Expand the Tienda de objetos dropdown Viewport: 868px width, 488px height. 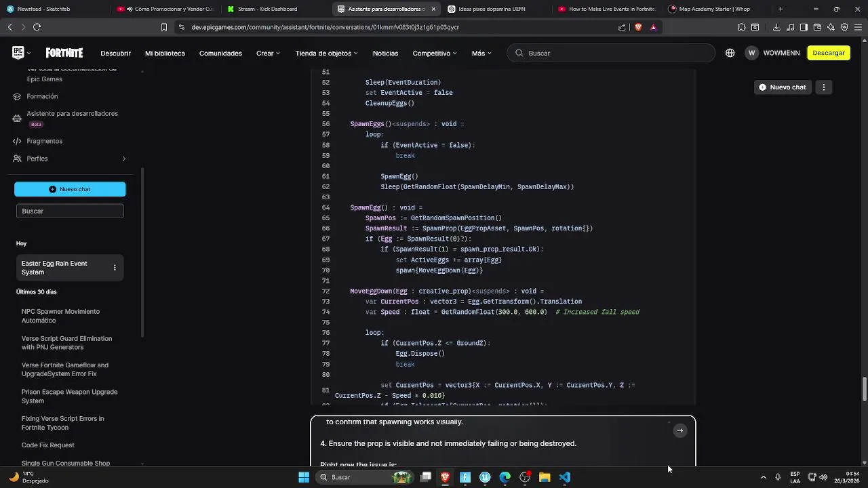coord(327,53)
